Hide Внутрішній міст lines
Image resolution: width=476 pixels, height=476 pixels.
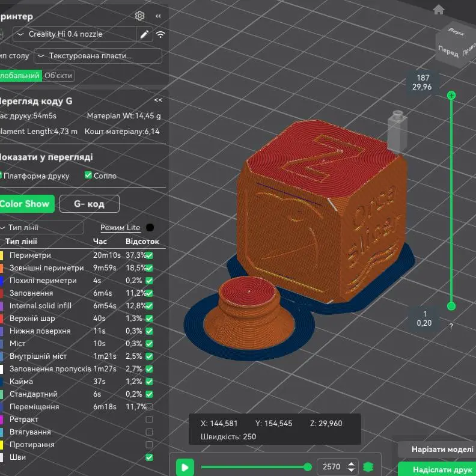pos(149,356)
